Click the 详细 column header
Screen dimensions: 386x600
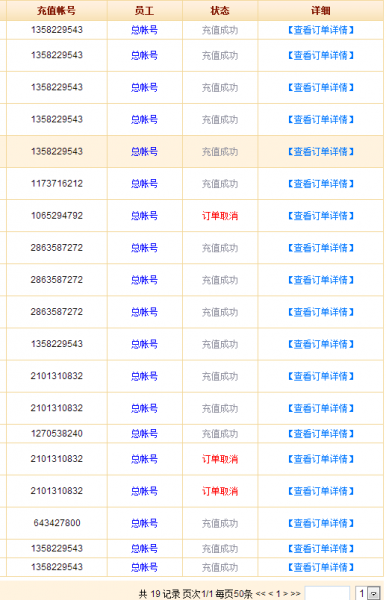pos(321,10)
